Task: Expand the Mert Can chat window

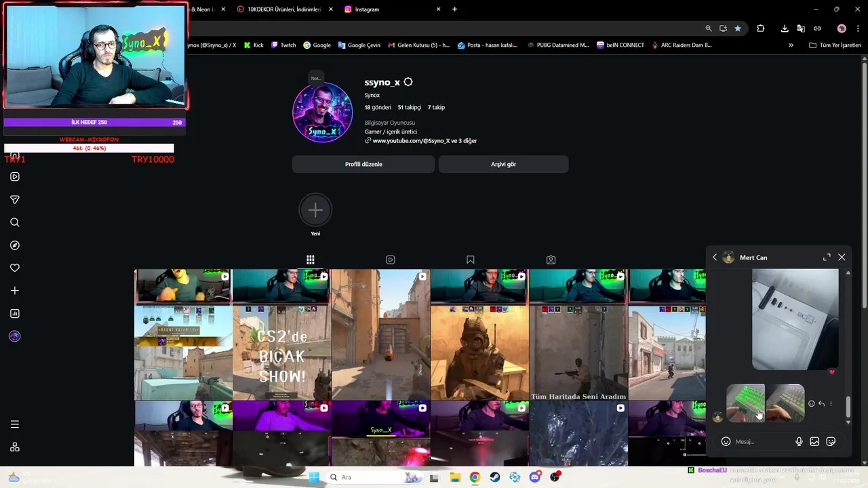Action: tap(827, 258)
